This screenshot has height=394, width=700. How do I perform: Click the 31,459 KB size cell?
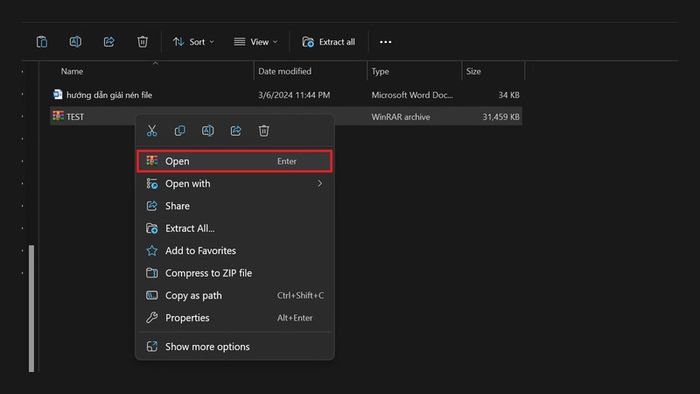tap(501, 117)
